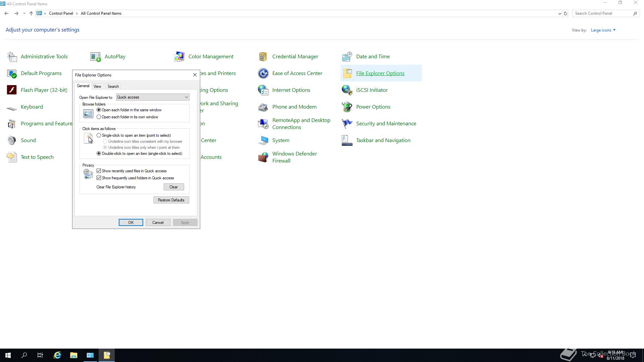Switch to the Search tab
Viewport: 644px width, 362px height.
point(113,86)
